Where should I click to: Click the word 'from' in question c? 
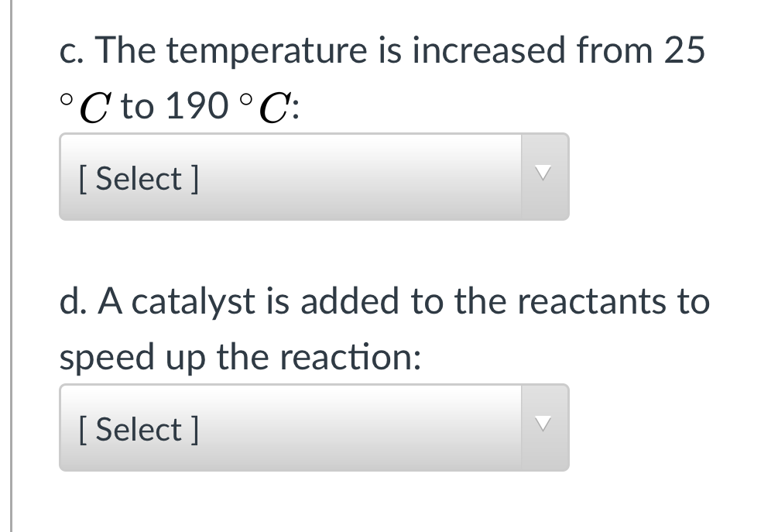click(614, 51)
